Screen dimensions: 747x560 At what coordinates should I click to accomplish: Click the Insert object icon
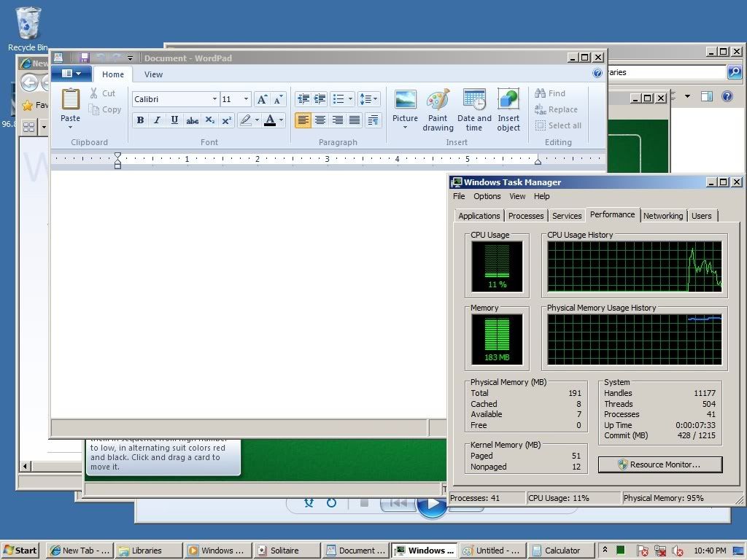[x=508, y=101]
